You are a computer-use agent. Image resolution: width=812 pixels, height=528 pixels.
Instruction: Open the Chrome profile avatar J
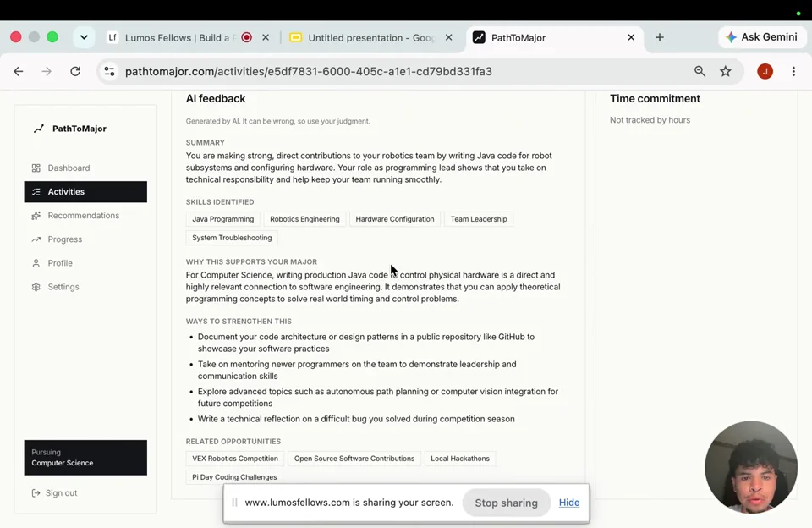[765, 72]
